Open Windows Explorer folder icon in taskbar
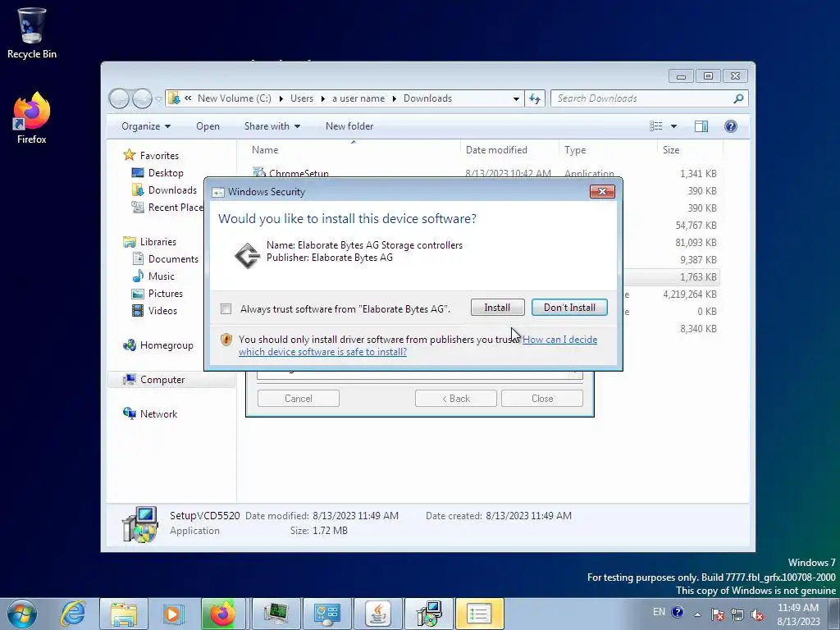 click(x=124, y=614)
